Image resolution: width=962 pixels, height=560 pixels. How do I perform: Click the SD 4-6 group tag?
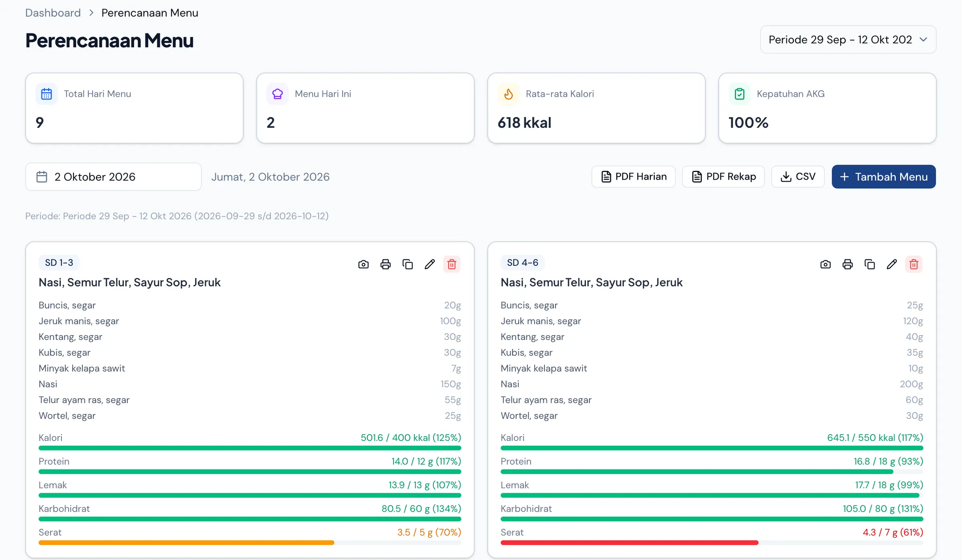(523, 263)
